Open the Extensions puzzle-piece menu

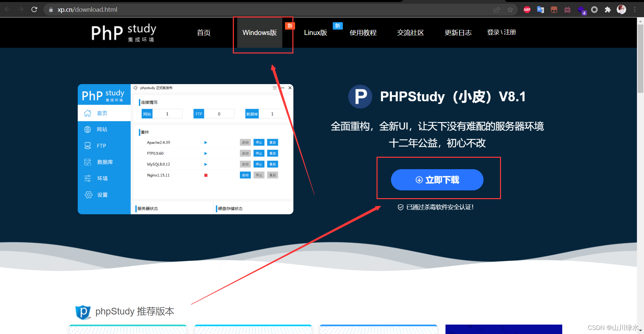608,10
